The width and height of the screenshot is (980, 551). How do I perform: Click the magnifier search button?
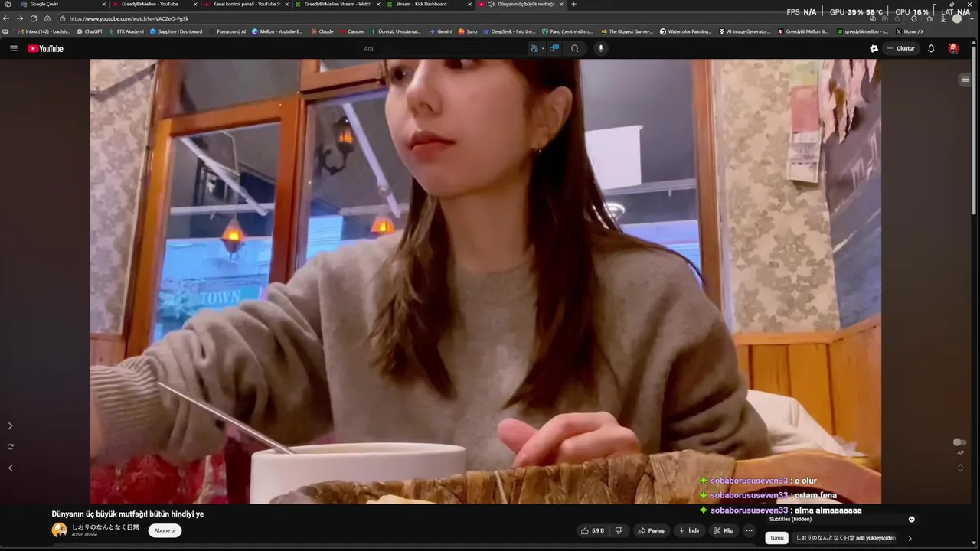click(575, 48)
